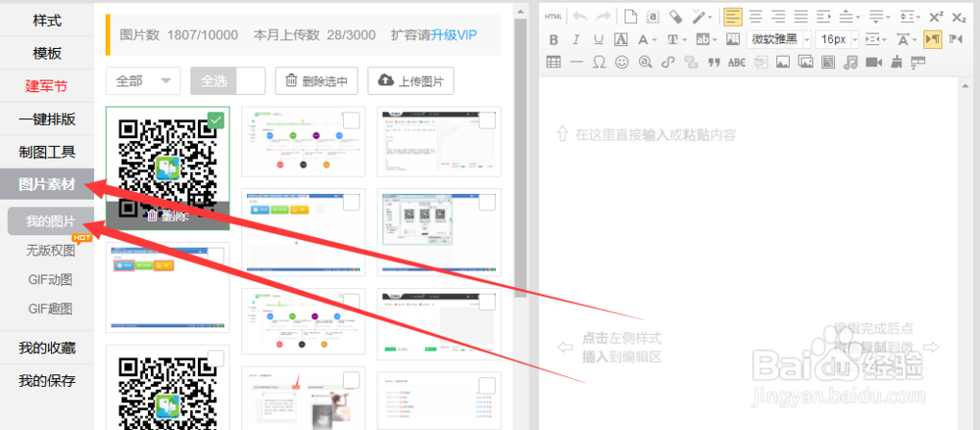Apply subscript formatting
Viewport: 980px width, 430px height.
pos(958,17)
